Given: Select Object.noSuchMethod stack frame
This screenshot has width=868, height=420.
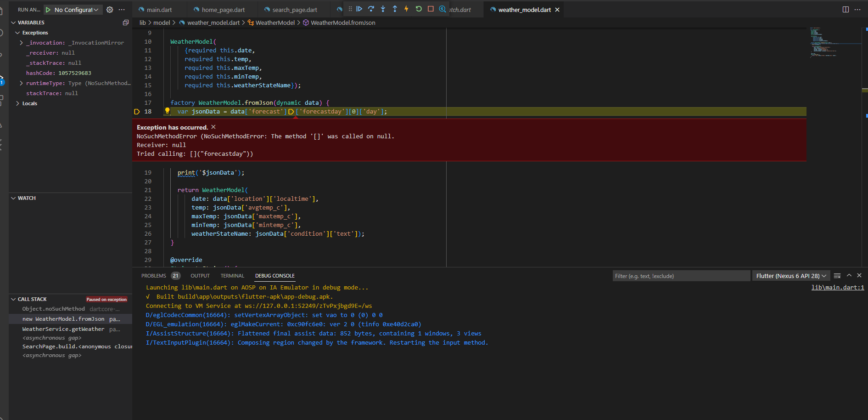Looking at the screenshot, I should click(x=71, y=309).
